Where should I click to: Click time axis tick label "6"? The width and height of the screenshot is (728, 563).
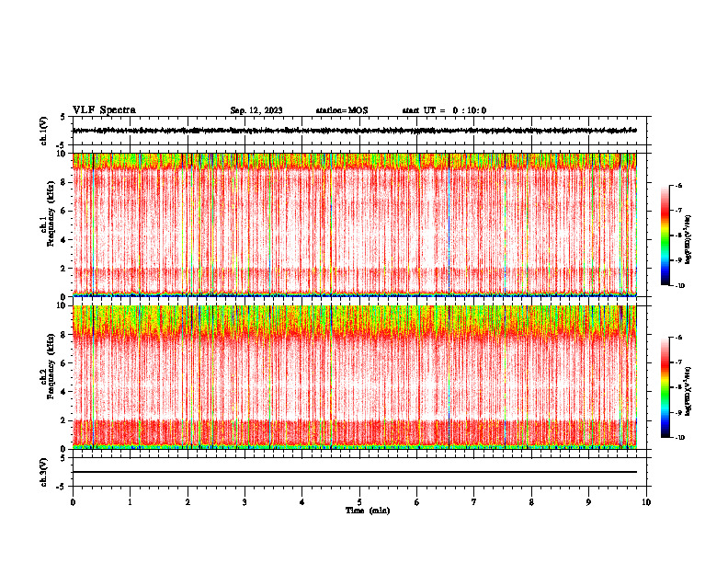click(x=417, y=502)
